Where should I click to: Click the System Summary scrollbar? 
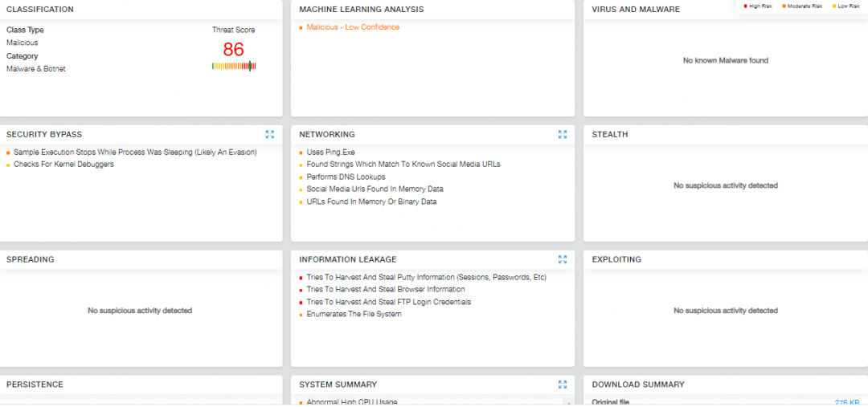point(567,401)
